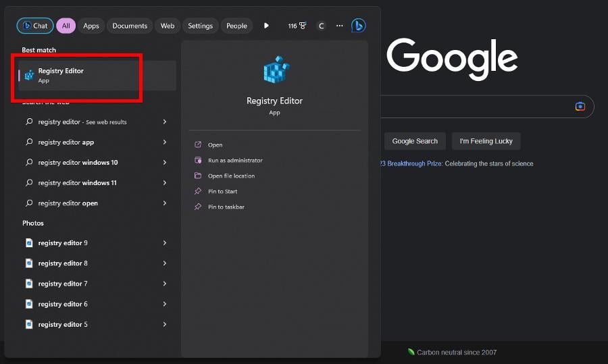Viewport: 608px width, 364px height.
Task: Expand the 'registry editor windows 10' chevron
Action: coord(165,163)
